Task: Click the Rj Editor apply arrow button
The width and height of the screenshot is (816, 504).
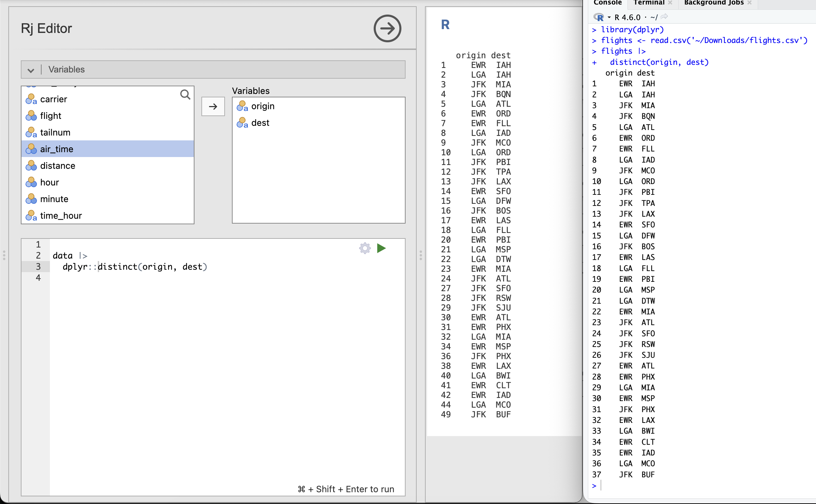Action: click(387, 28)
